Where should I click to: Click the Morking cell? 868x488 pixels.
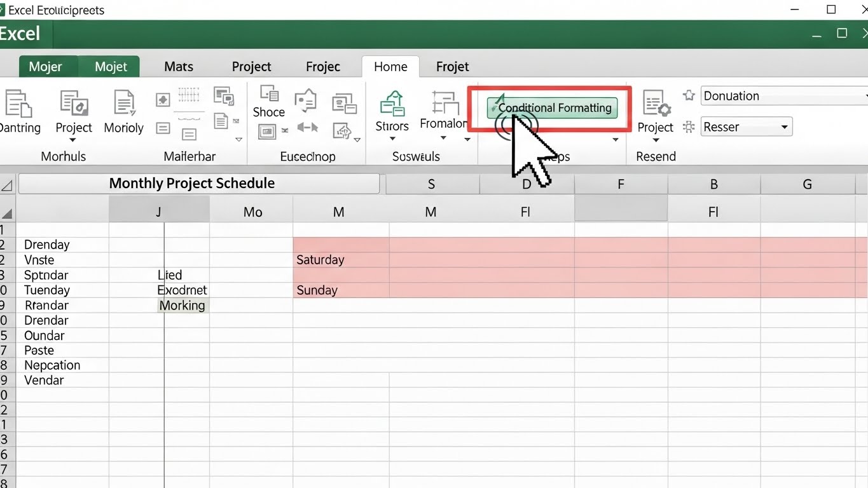click(183, 306)
